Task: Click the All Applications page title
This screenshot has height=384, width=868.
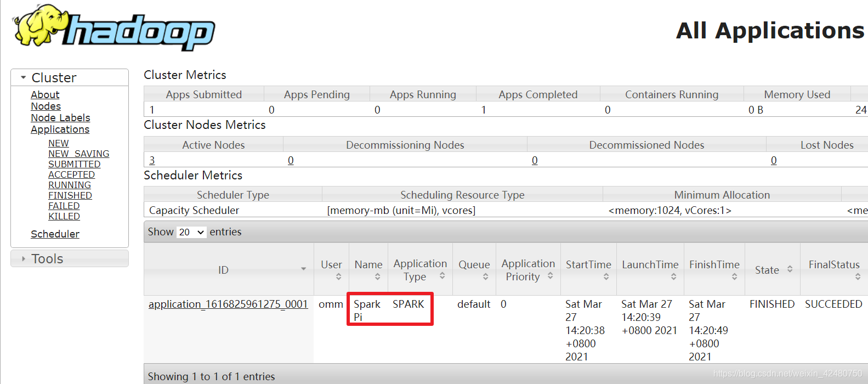Action: coord(770,31)
